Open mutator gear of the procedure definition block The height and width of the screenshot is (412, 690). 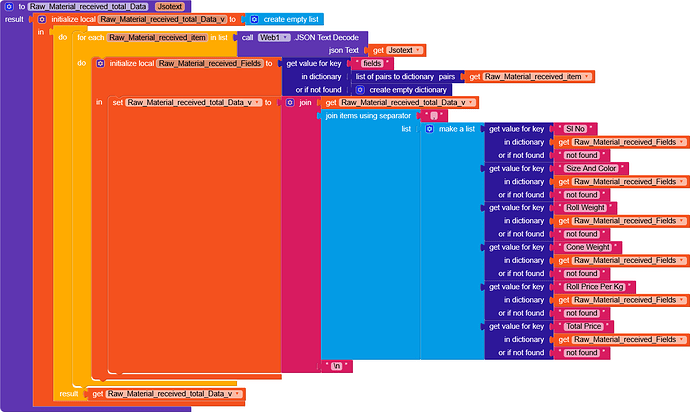(x=9, y=7)
